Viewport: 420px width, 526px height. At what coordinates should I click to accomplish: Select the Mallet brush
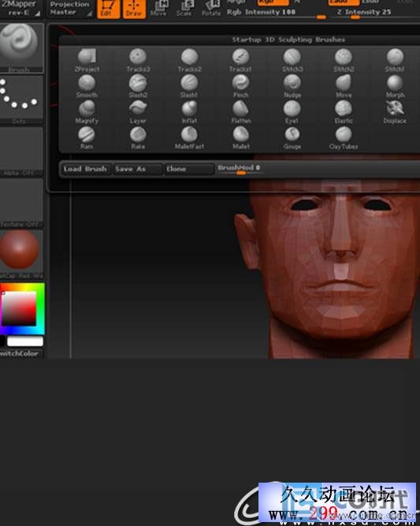pyautogui.click(x=240, y=138)
